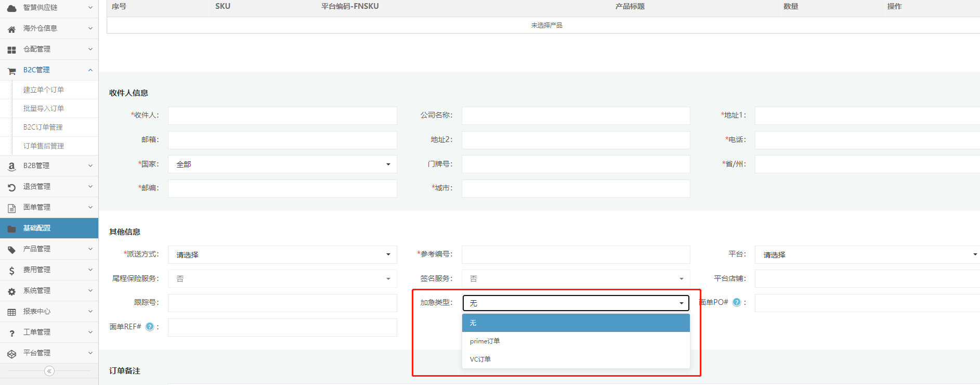Click the 参考编号 input field
Image resolution: width=980 pixels, height=385 pixels.
pos(576,254)
